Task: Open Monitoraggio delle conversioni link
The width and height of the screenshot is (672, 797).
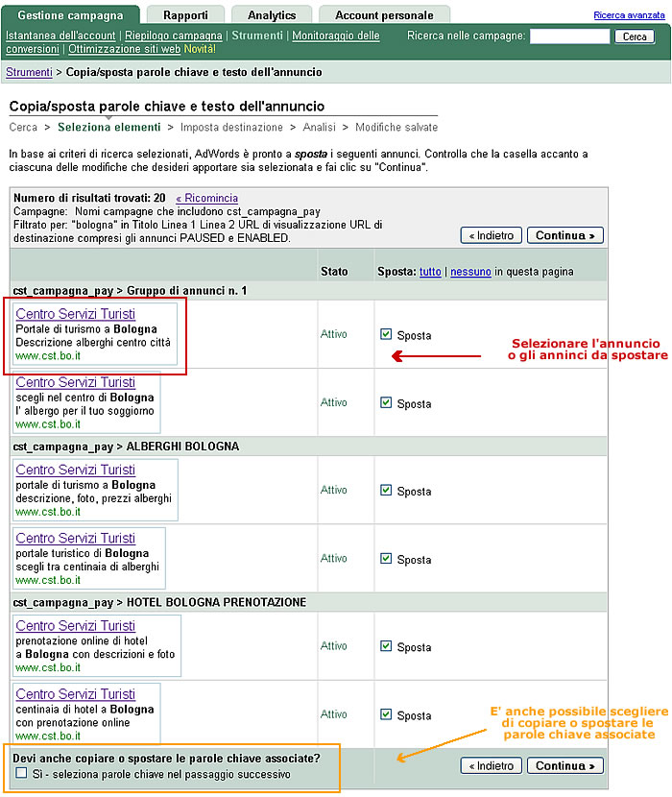Action: point(335,36)
